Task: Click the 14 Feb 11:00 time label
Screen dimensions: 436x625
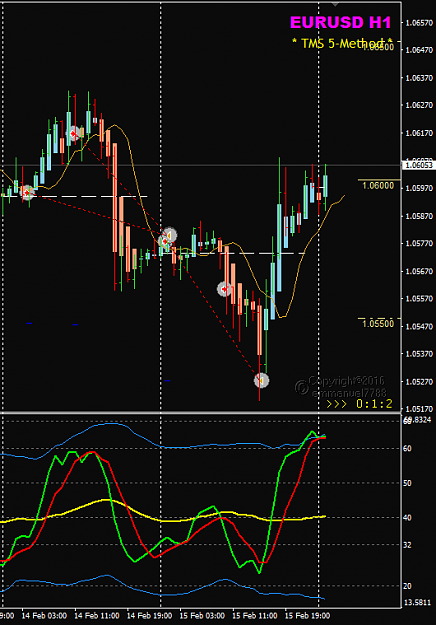Action: [96, 616]
